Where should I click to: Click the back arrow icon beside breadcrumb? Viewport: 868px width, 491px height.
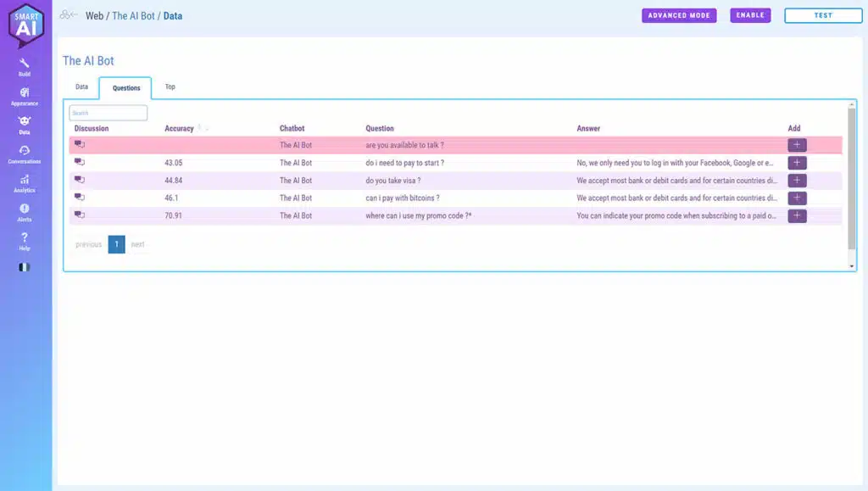(x=69, y=15)
